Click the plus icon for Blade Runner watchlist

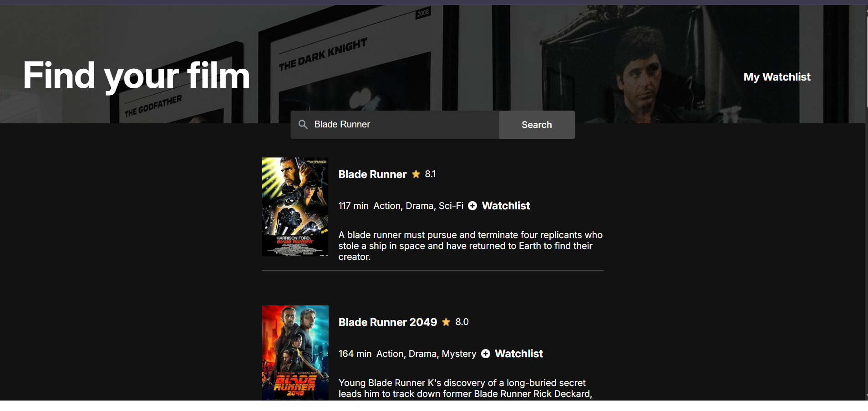(472, 206)
